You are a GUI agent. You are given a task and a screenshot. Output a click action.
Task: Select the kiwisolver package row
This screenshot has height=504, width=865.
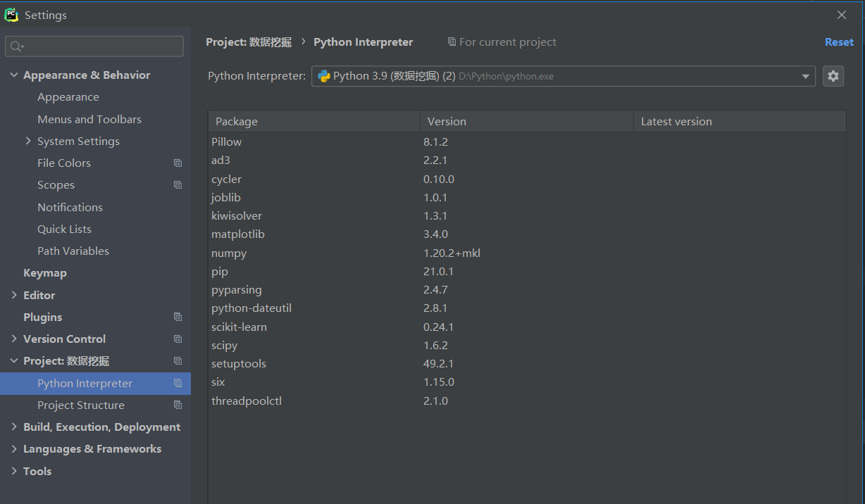527,215
